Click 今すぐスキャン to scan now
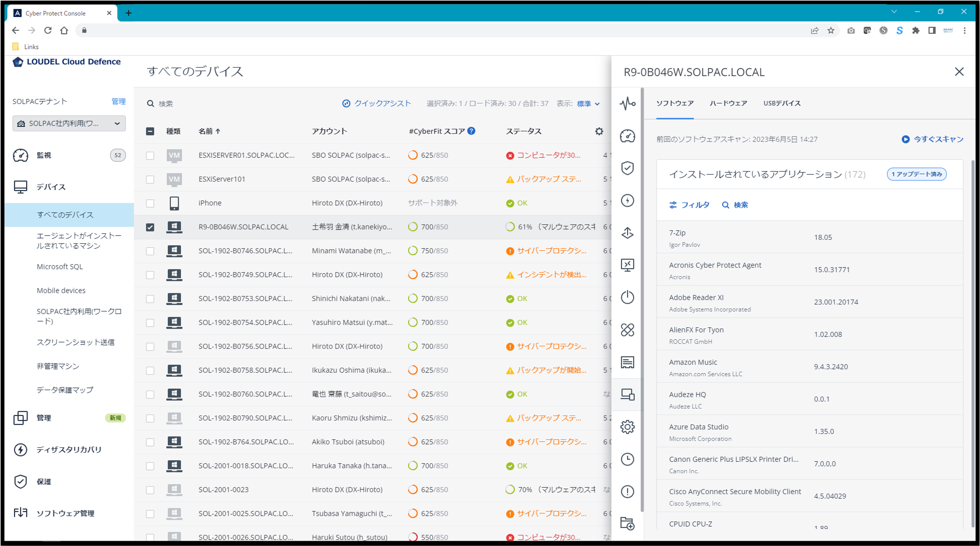Screen dimensions: 980x546 pyautogui.click(x=933, y=139)
